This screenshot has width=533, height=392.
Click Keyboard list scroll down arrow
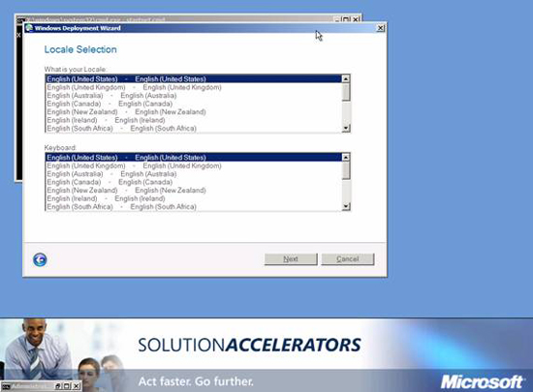click(x=346, y=206)
